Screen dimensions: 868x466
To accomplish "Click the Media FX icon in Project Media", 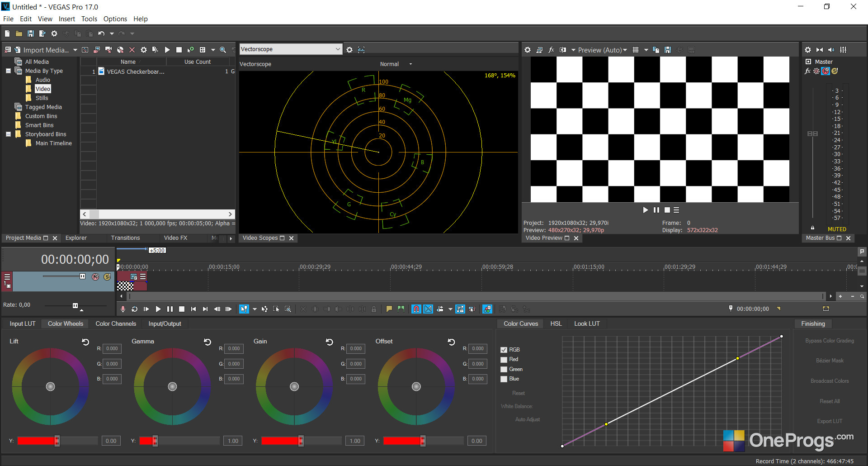I will coord(155,50).
